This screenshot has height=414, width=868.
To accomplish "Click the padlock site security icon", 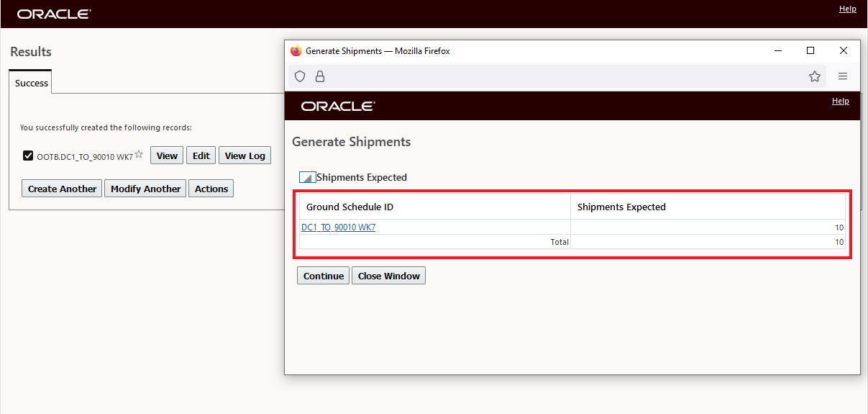I will 320,76.
